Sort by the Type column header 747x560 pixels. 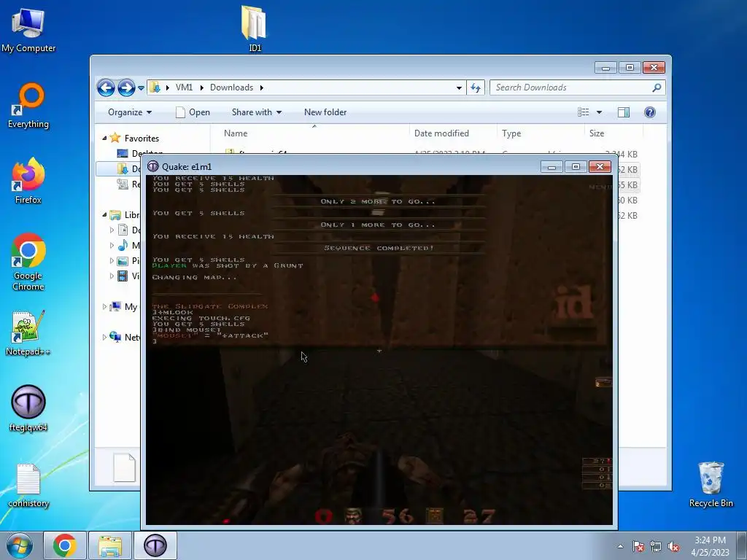tap(541, 133)
